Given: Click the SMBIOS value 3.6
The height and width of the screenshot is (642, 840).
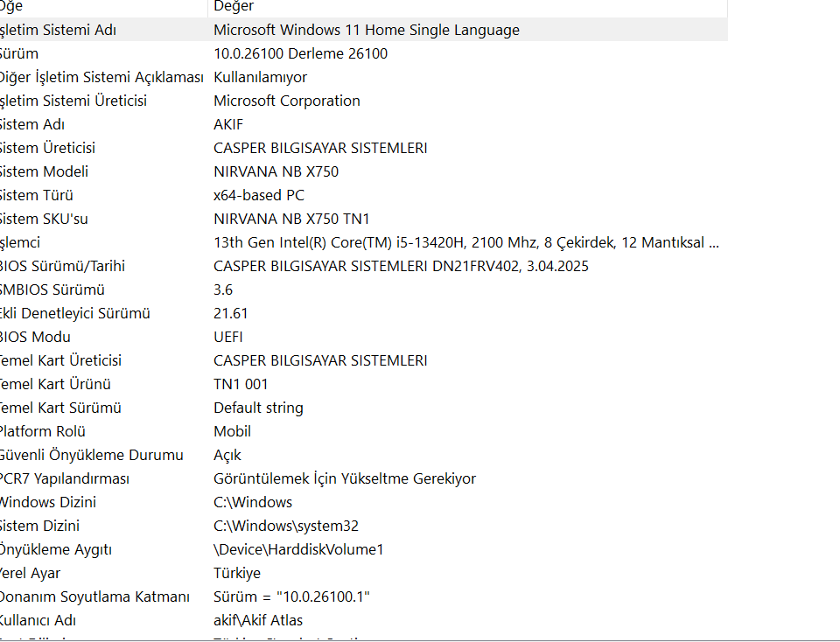Looking at the screenshot, I should pyautogui.click(x=223, y=290).
